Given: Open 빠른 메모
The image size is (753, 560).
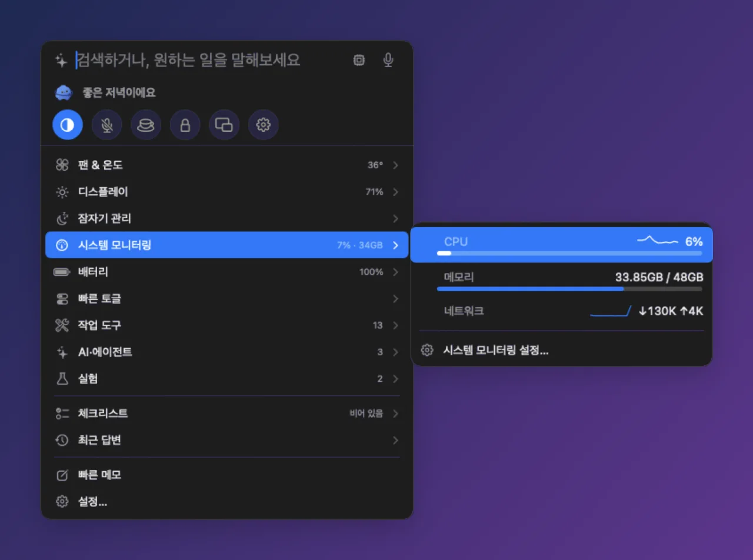Looking at the screenshot, I should coord(227,475).
